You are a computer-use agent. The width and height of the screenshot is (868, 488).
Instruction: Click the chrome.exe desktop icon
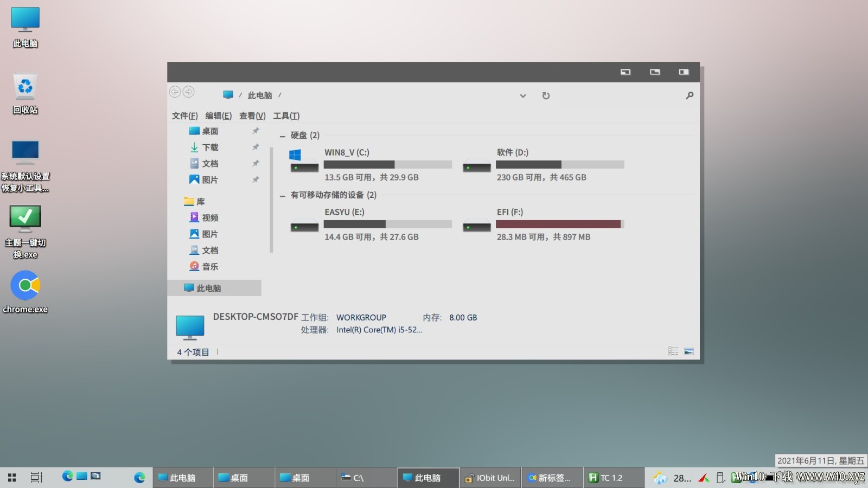25,292
